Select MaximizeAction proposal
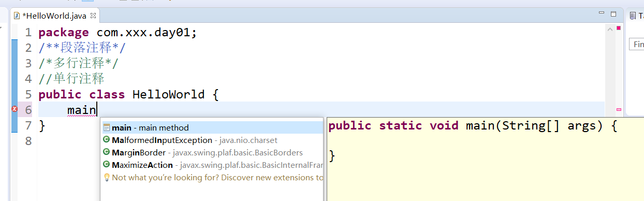 tap(212, 165)
